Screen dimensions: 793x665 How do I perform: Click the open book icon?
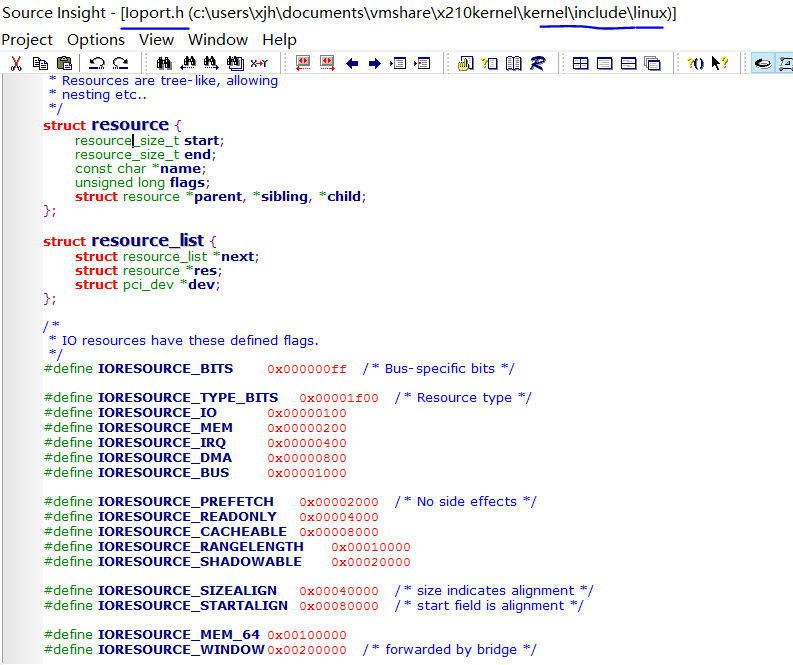pyautogui.click(x=514, y=63)
